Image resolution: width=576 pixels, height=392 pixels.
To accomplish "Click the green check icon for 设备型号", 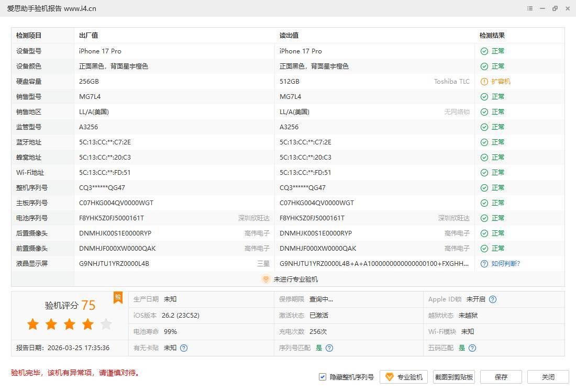I will click(x=484, y=51).
